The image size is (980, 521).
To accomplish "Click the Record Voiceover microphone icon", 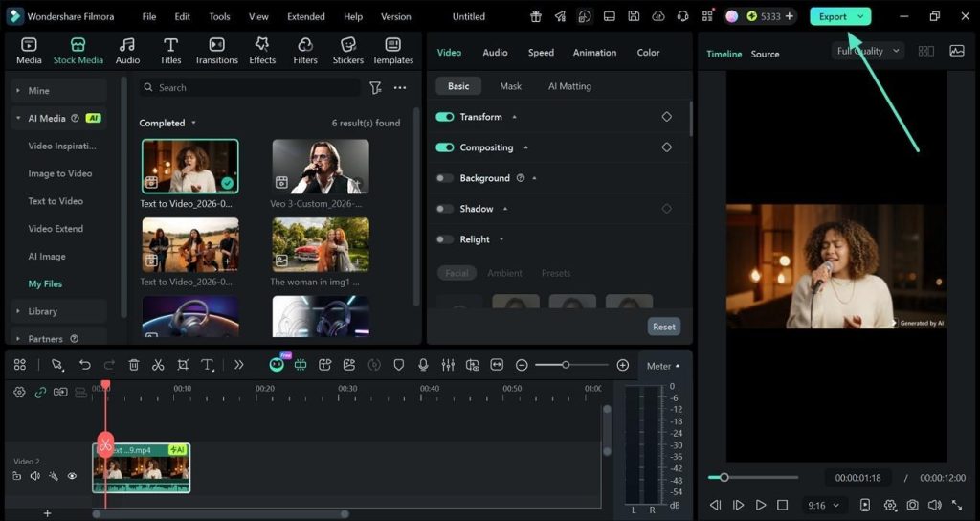I will click(423, 365).
